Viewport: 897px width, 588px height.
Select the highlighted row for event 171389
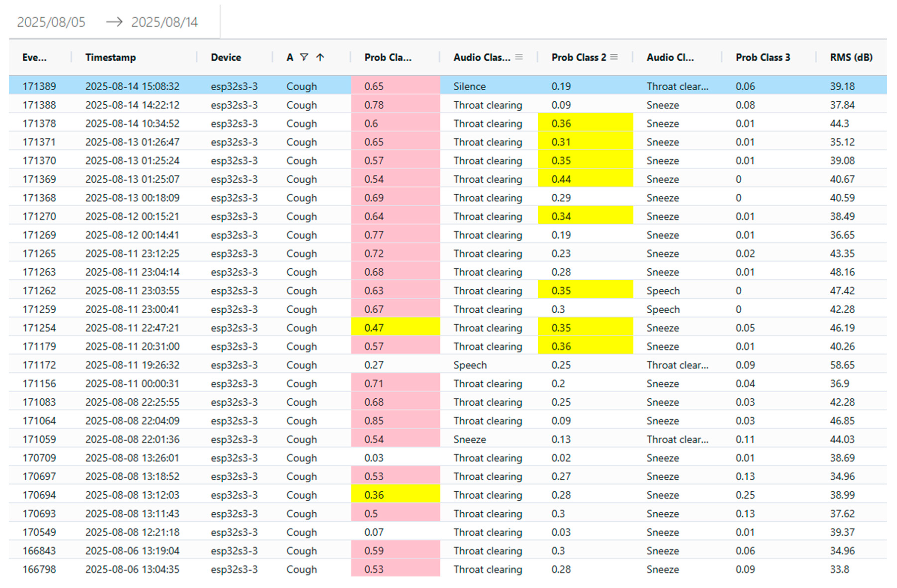click(39, 86)
